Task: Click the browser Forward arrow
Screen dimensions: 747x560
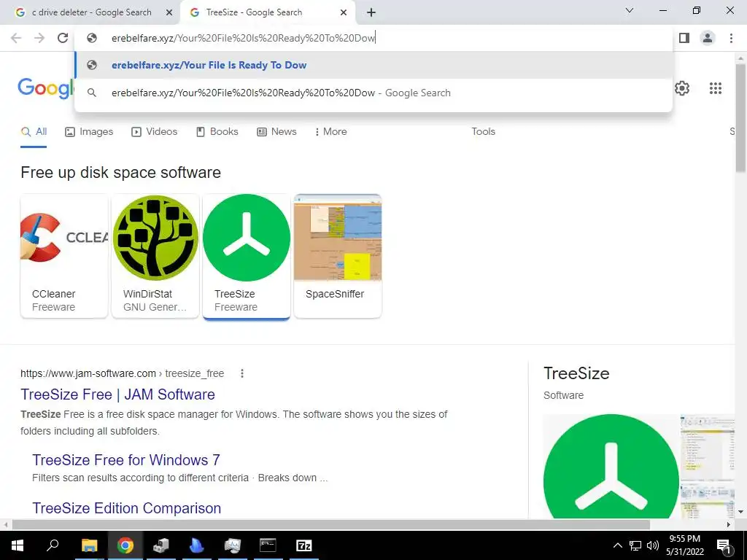Action: point(39,38)
